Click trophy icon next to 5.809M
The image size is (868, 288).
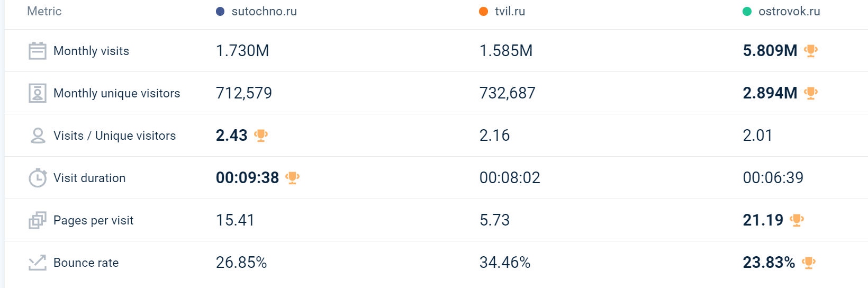pos(810,51)
